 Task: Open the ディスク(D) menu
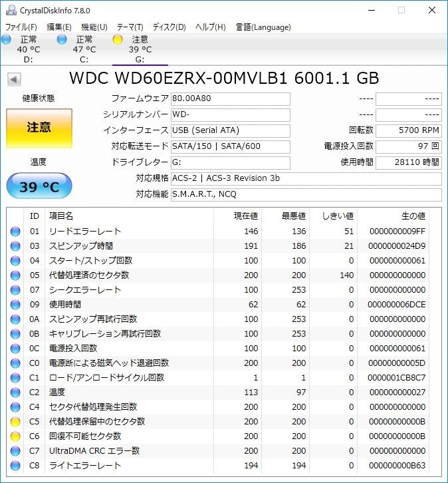pyautogui.click(x=169, y=27)
